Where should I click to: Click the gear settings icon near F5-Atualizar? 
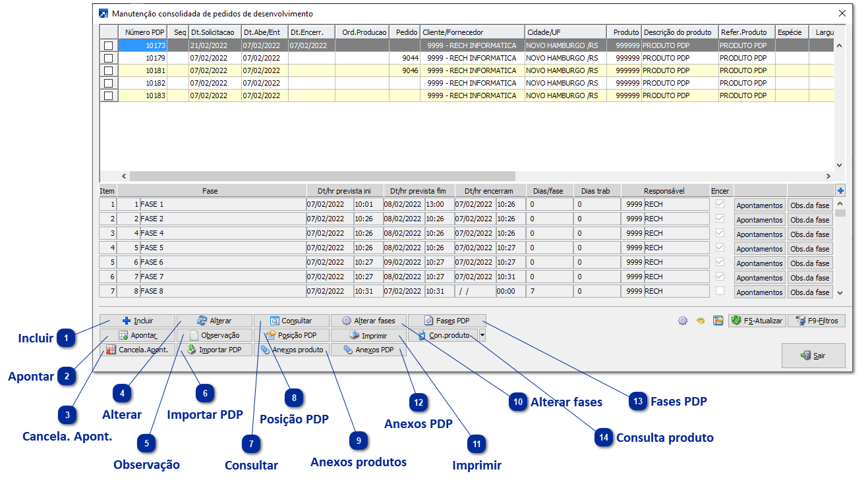(683, 321)
